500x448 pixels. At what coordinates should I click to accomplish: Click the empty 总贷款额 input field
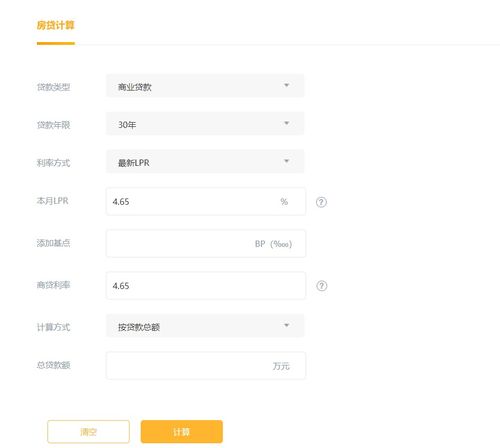(x=206, y=366)
